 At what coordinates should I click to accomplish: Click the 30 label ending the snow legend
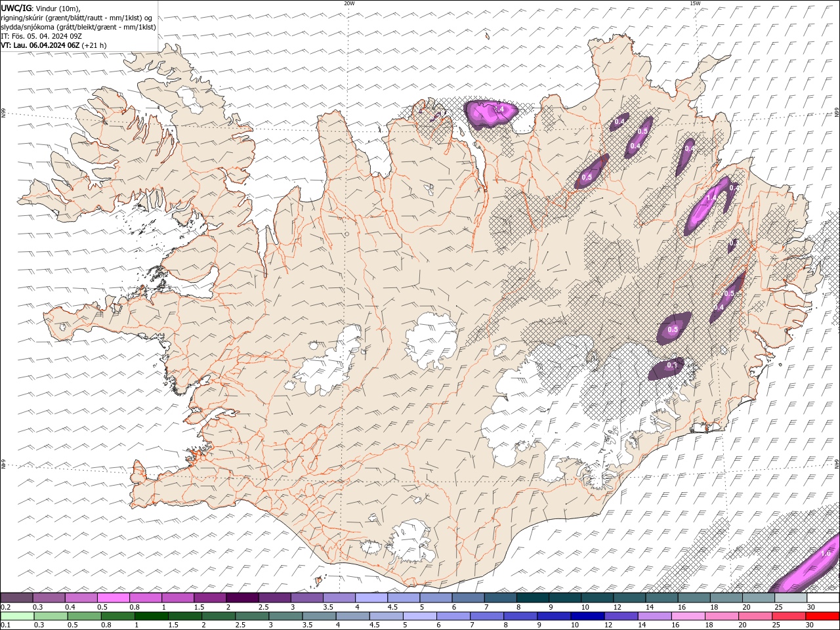tap(811, 607)
